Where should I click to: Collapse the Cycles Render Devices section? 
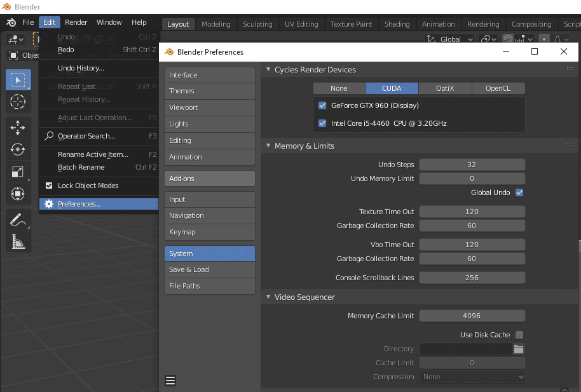(x=269, y=70)
